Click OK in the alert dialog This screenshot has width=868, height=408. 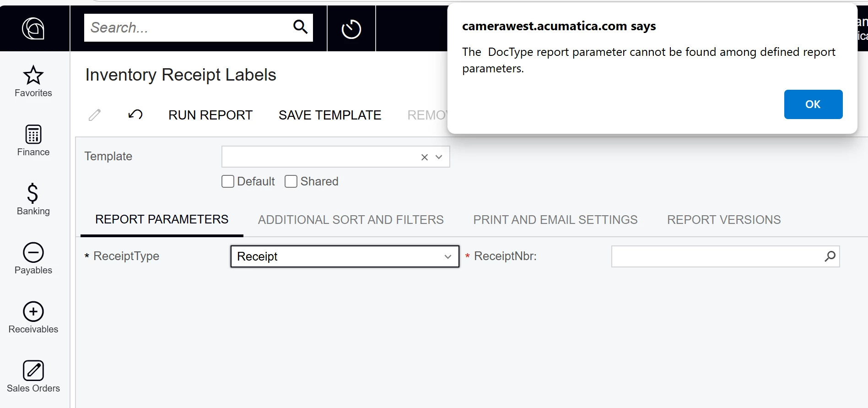coord(813,104)
